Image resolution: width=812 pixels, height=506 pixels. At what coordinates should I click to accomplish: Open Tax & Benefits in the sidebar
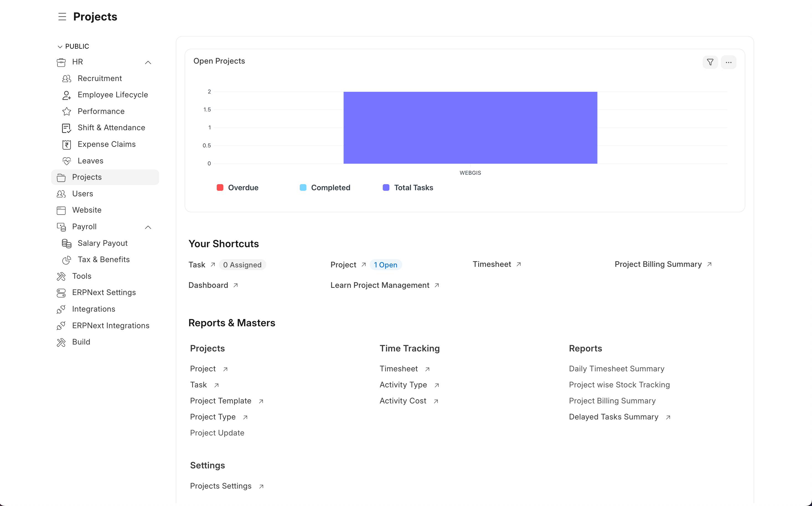point(104,259)
